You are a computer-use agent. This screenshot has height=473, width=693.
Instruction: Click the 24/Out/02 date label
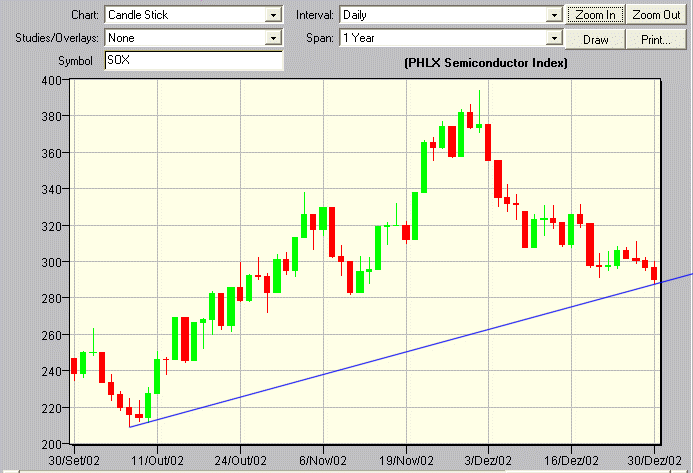[240, 461]
